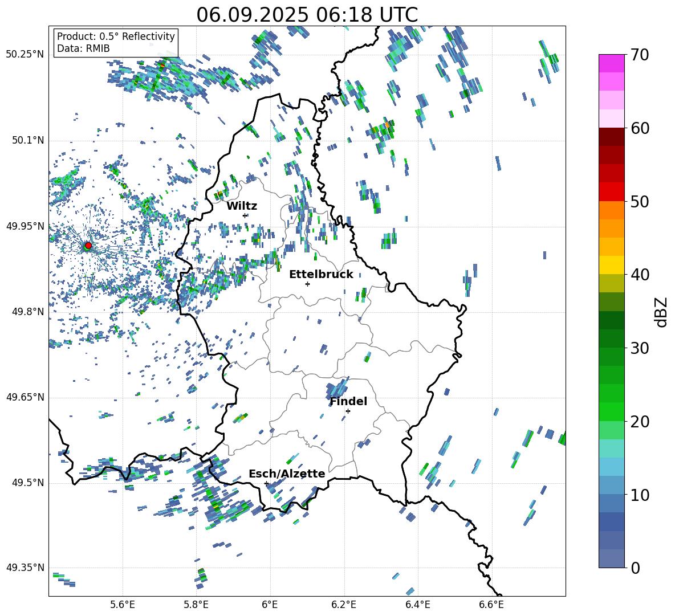
Task: Click the Product: 0.5° Reflectivity text
Action: click(116, 36)
